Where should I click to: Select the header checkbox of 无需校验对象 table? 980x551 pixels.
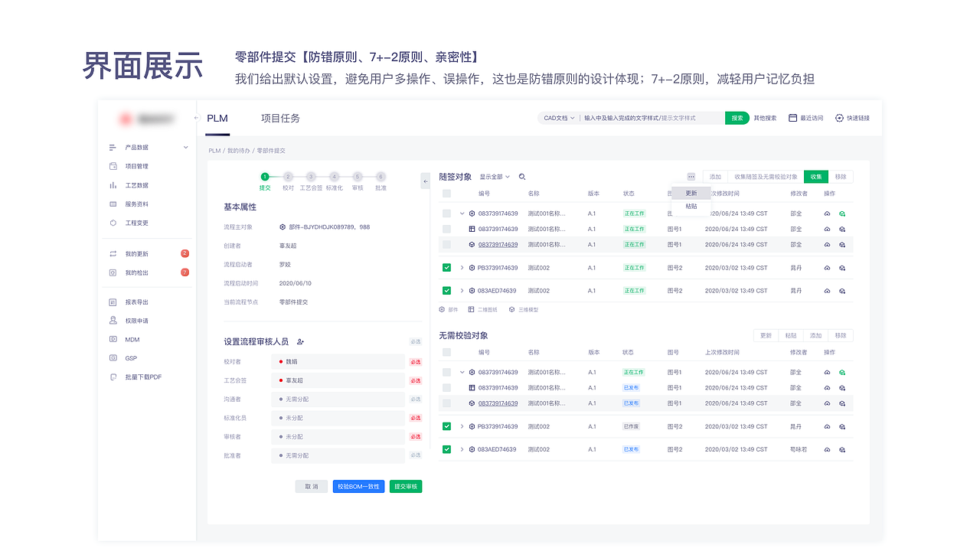(446, 352)
